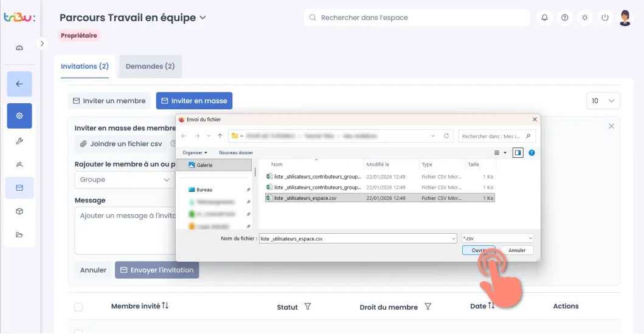Expand the Nom du fichier combo box arrow
This screenshot has height=334, width=644.
tap(454, 239)
